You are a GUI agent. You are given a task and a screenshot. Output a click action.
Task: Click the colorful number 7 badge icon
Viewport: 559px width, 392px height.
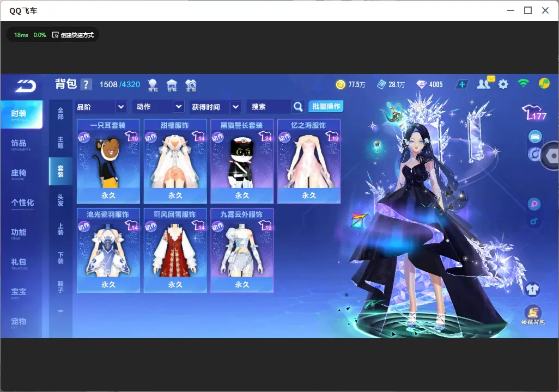point(359,220)
